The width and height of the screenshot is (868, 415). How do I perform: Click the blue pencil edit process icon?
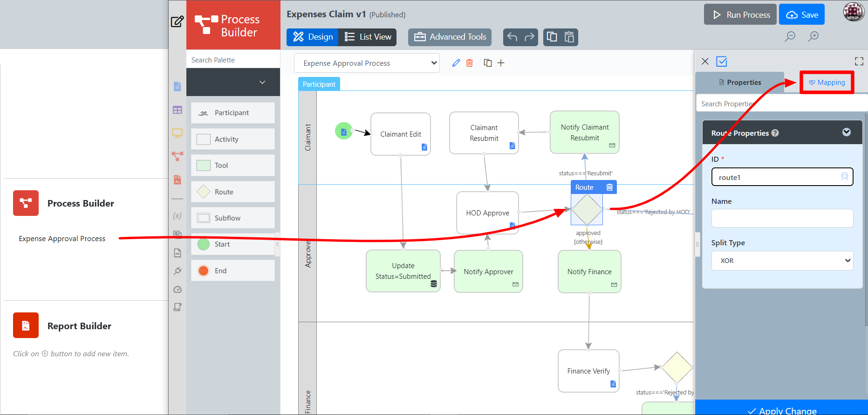coord(456,63)
